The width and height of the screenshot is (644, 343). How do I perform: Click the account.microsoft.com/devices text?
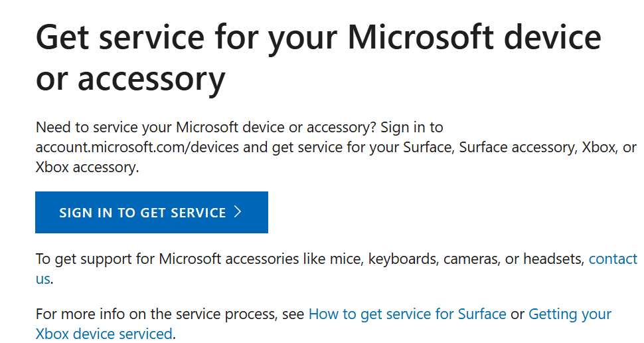(137, 147)
